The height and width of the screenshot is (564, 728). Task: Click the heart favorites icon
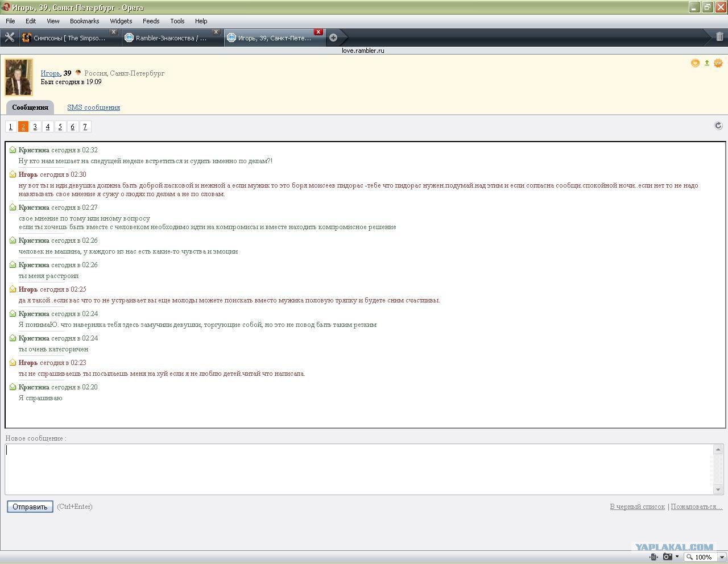[x=695, y=63]
